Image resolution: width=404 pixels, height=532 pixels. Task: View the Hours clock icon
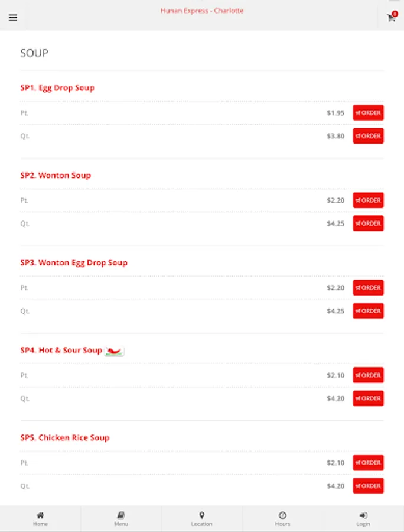point(282,515)
